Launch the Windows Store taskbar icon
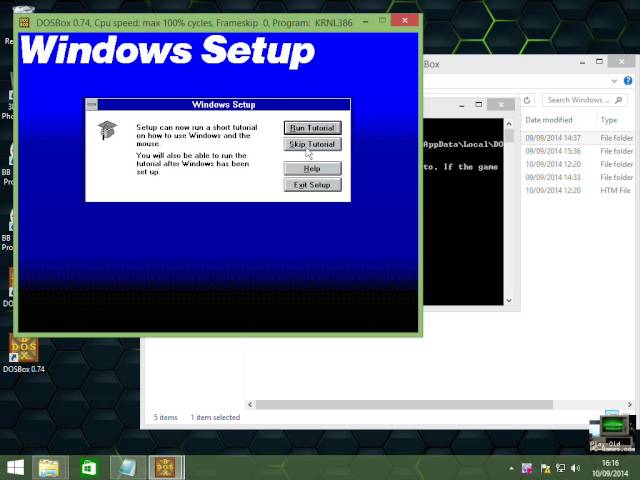Image resolution: width=640 pixels, height=480 pixels. point(89,468)
